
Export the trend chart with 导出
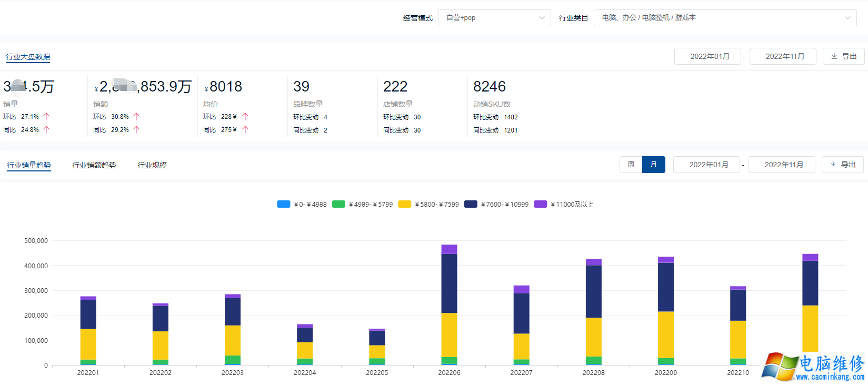click(843, 165)
